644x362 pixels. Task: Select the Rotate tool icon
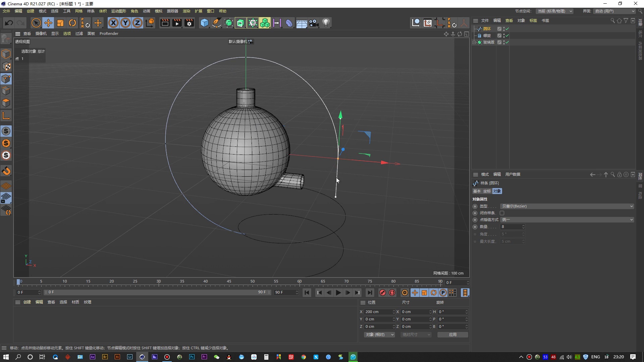pyautogui.click(x=72, y=23)
